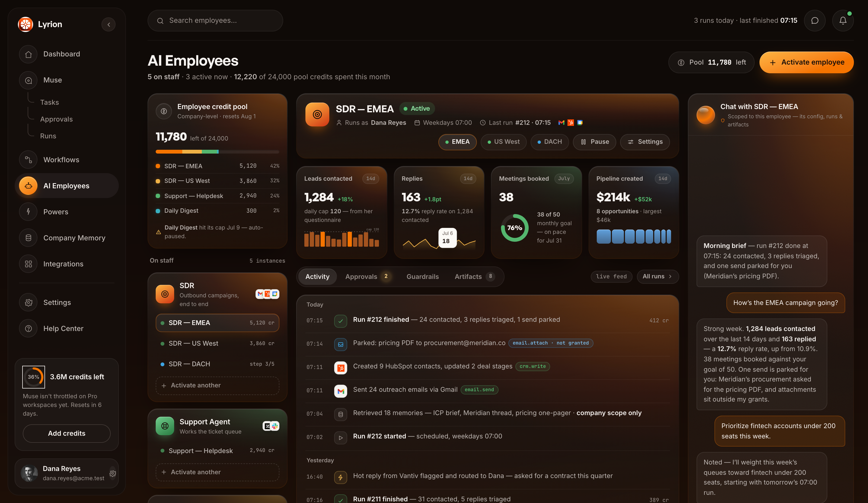Open Muse in the sidebar
The height and width of the screenshot is (503, 868).
pos(67,80)
